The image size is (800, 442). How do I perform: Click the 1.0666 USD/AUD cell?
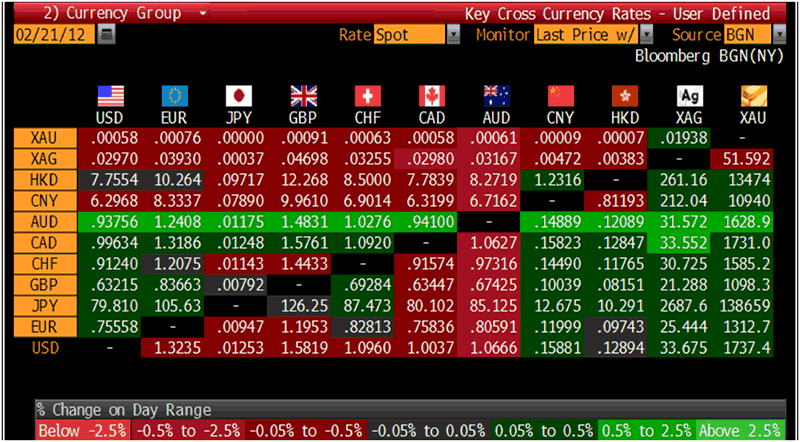(489, 349)
